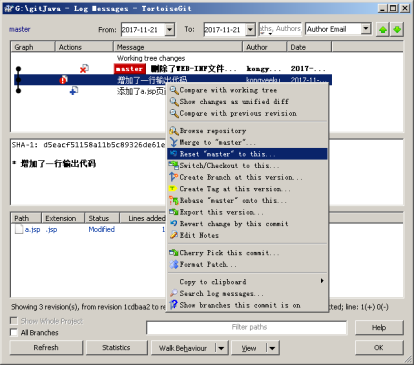Click the Status column header
The image size is (415, 365).
(x=102, y=218)
